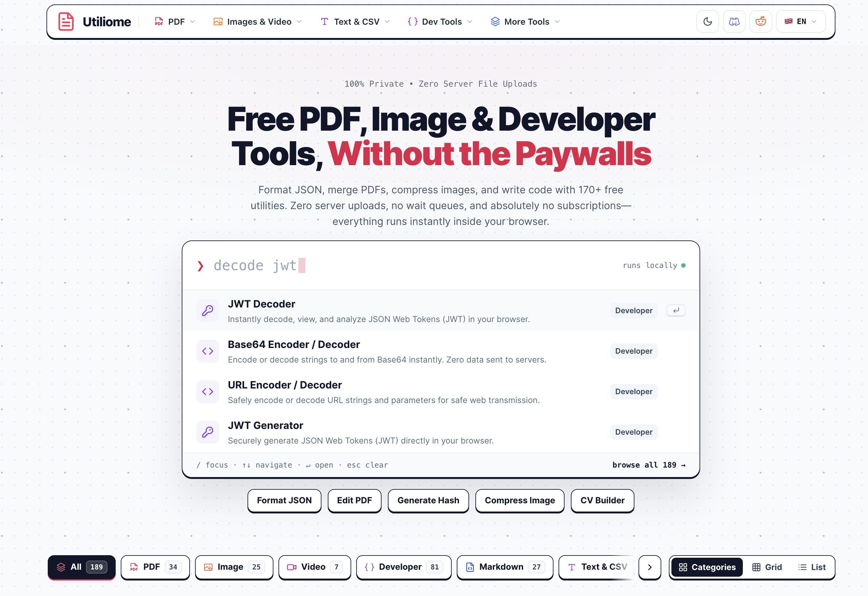Open the JWT Decoder result title
Screen dimensions: 868x596
point(261,304)
